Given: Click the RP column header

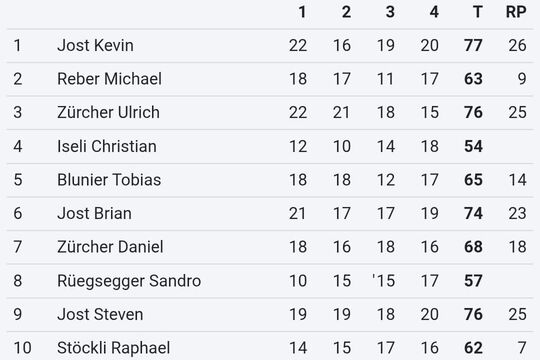Looking at the screenshot, I should point(516,12).
